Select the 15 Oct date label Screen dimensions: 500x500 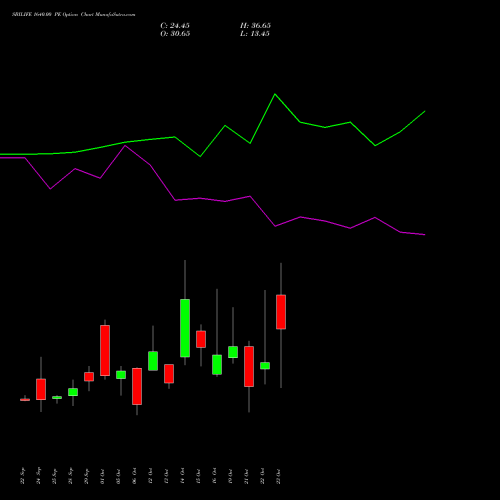point(198,476)
